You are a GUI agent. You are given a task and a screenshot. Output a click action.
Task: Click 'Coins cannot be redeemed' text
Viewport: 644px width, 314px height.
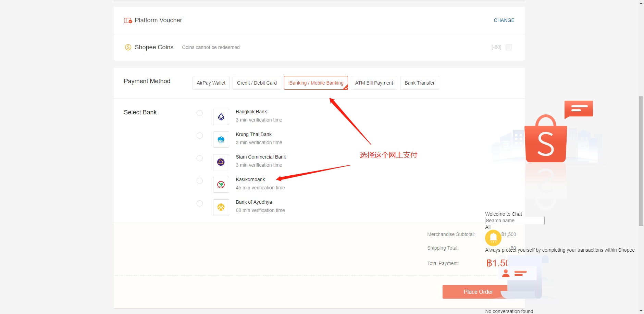211,47
